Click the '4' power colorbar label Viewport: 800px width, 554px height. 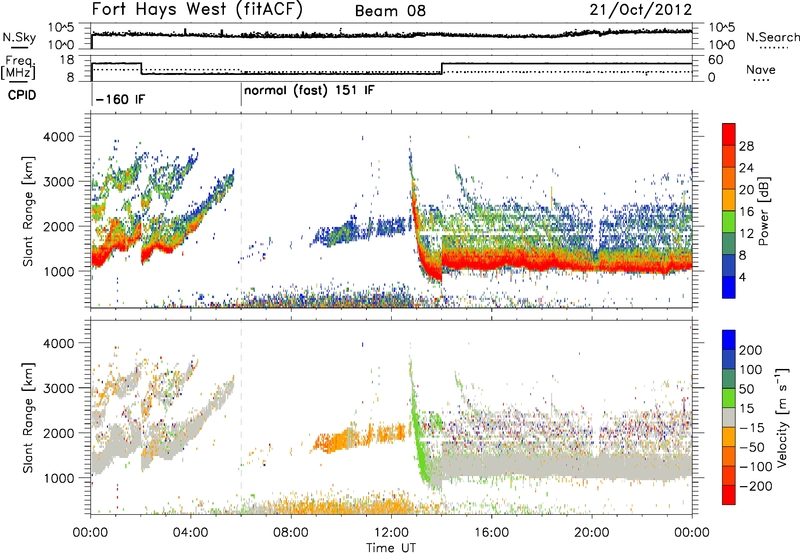click(x=742, y=277)
